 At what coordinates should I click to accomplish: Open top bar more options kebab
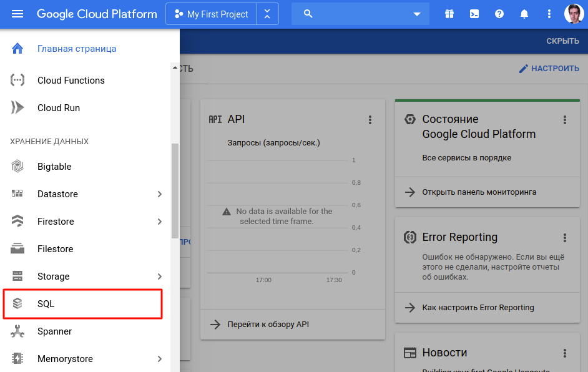pyautogui.click(x=549, y=14)
